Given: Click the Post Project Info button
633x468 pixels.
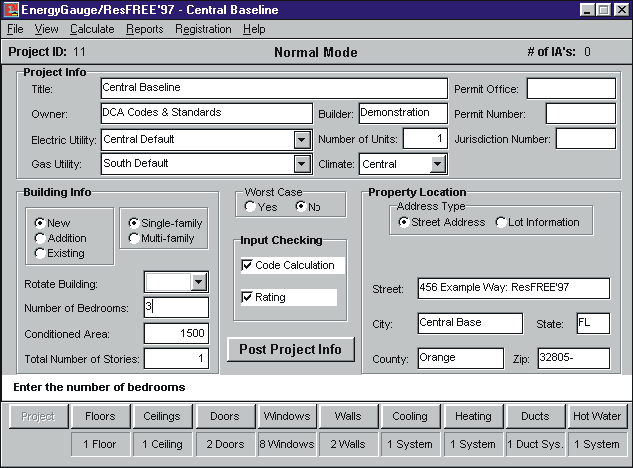Looking at the screenshot, I should (x=291, y=349).
